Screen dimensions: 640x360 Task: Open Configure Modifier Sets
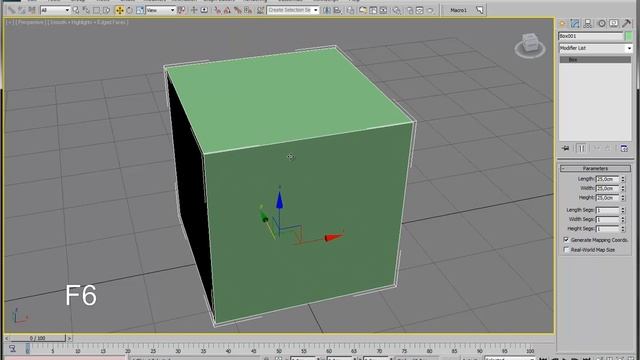click(x=624, y=148)
